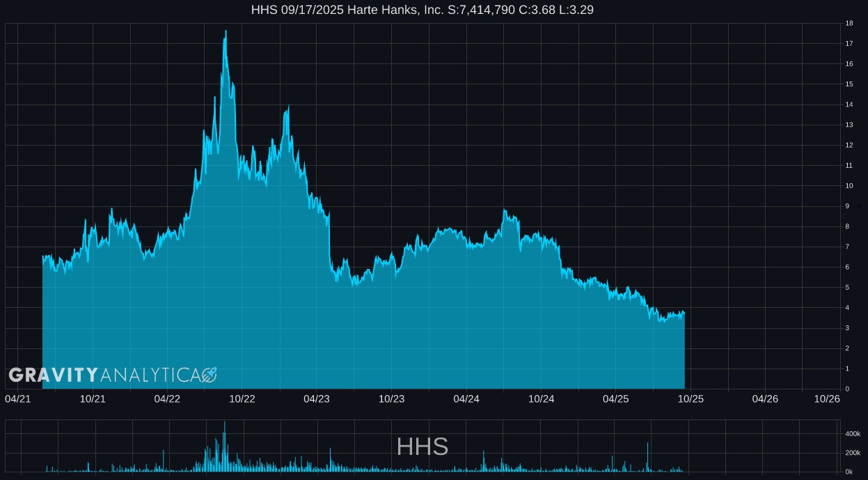Click the 3 price axis label

click(847, 327)
